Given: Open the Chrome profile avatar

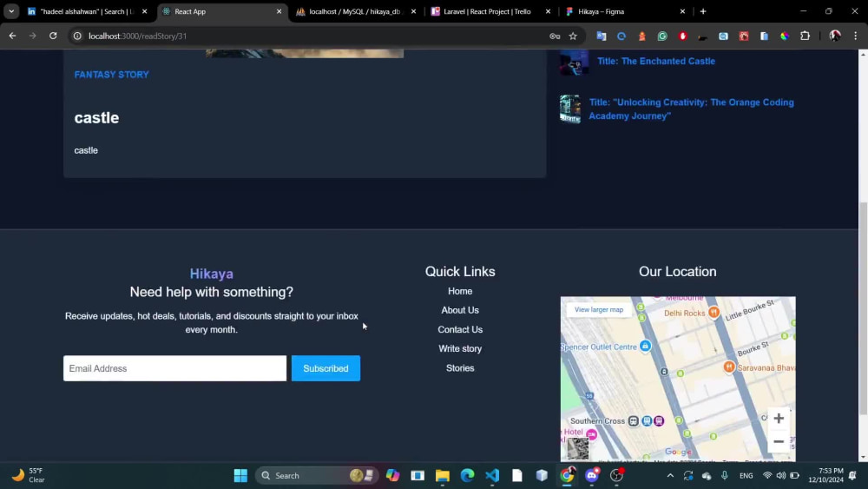Looking at the screenshot, I should pos(835,36).
